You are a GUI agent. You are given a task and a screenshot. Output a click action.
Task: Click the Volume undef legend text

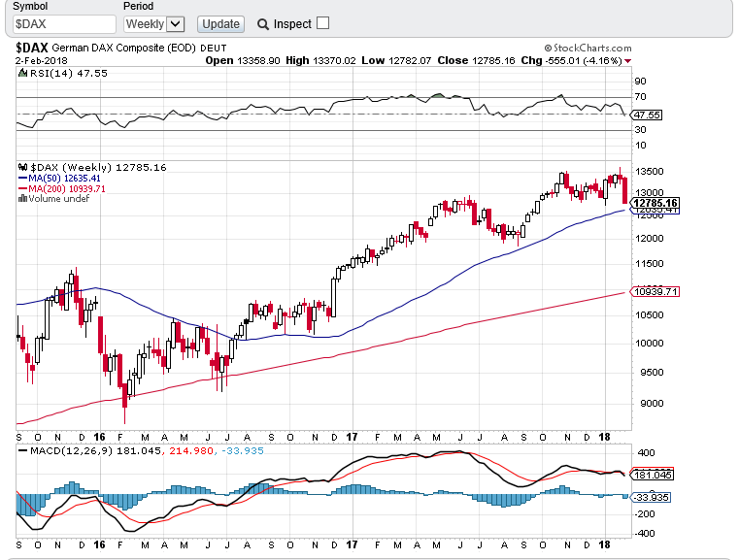[x=59, y=199]
